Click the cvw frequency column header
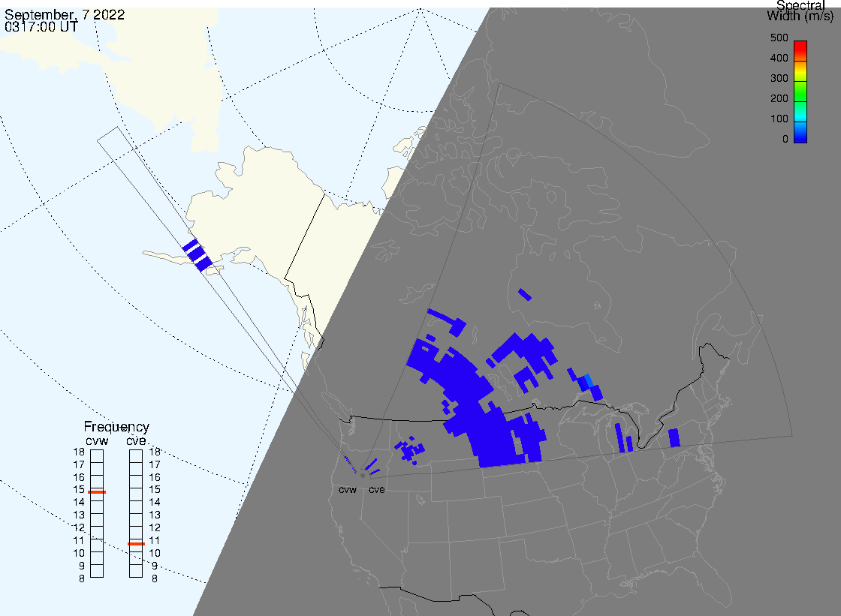 click(x=97, y=440)
